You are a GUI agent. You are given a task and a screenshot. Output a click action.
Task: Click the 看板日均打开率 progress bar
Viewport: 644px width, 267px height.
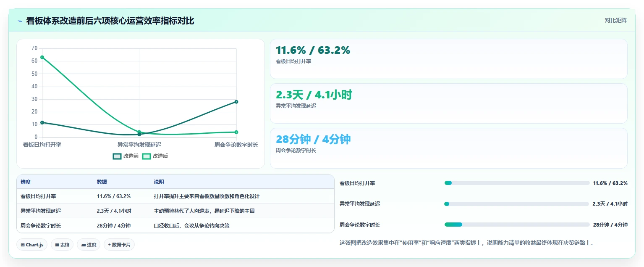pyautogui.click(x=517, y=183)
